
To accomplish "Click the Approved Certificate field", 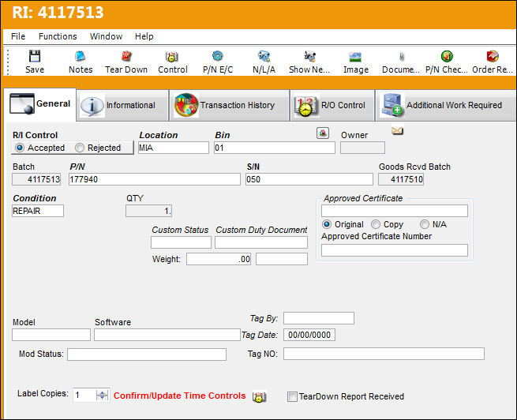I will click(x=395, y=211).
